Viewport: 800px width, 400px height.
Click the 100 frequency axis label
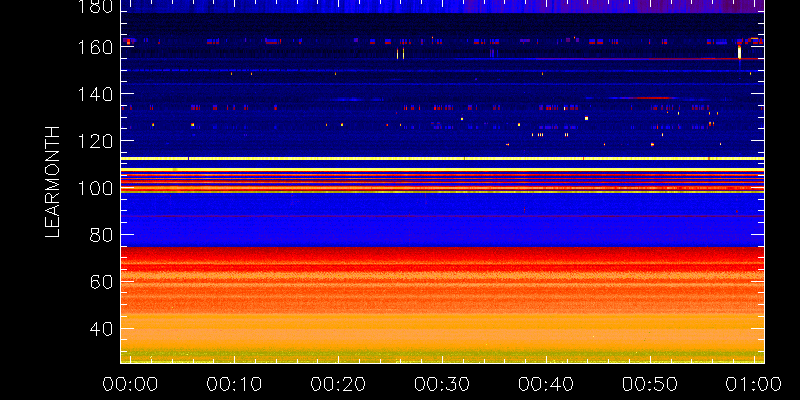95,189
